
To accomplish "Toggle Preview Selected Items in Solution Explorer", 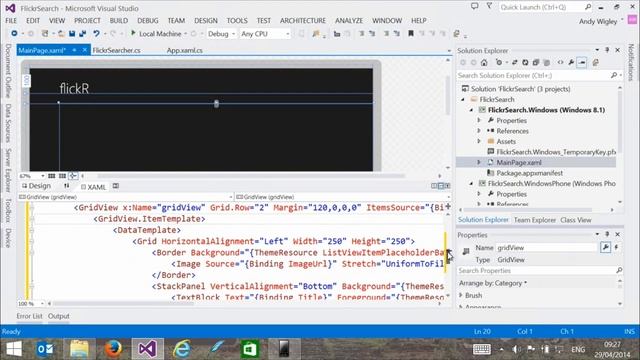I will pyautogui.click(x=582, y=63).
